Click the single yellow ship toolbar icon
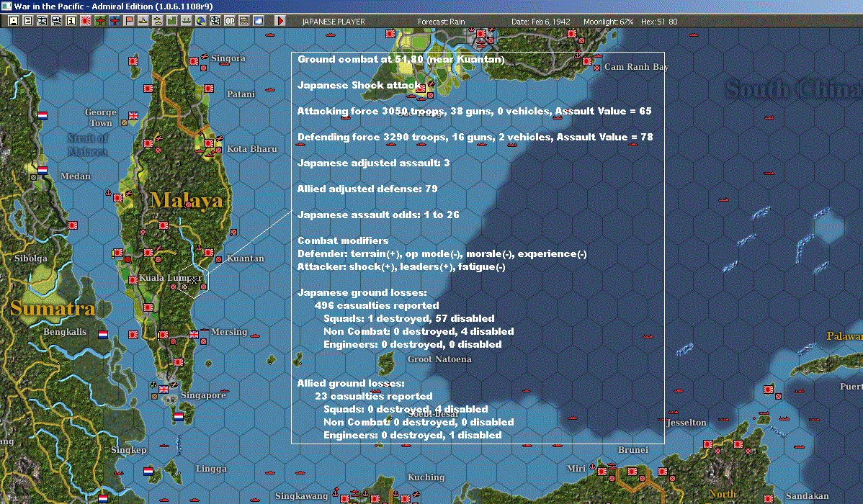The height and width of the screenshot is (504, 863). click(143, 21)
